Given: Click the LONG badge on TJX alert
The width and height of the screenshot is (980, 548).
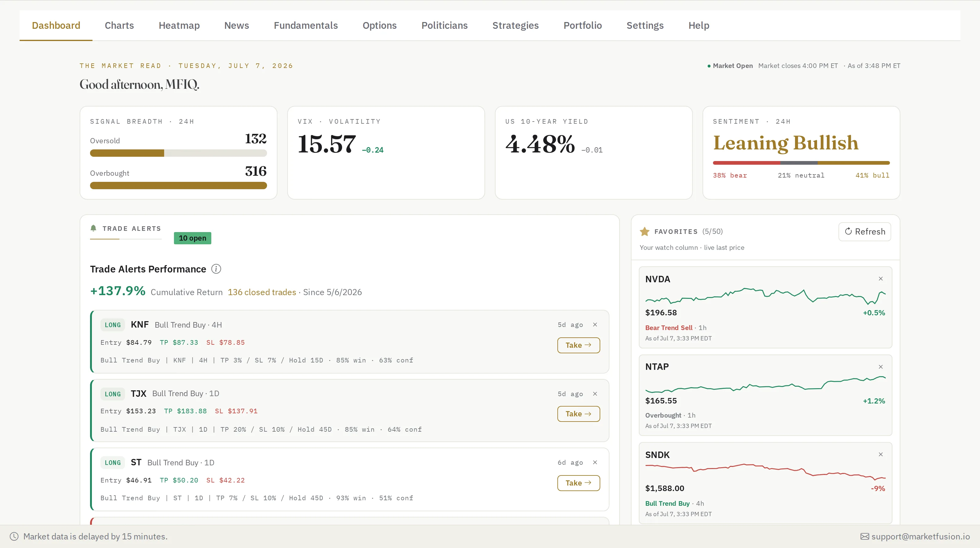Looking at the screenshot, I should tap(113, 394).
